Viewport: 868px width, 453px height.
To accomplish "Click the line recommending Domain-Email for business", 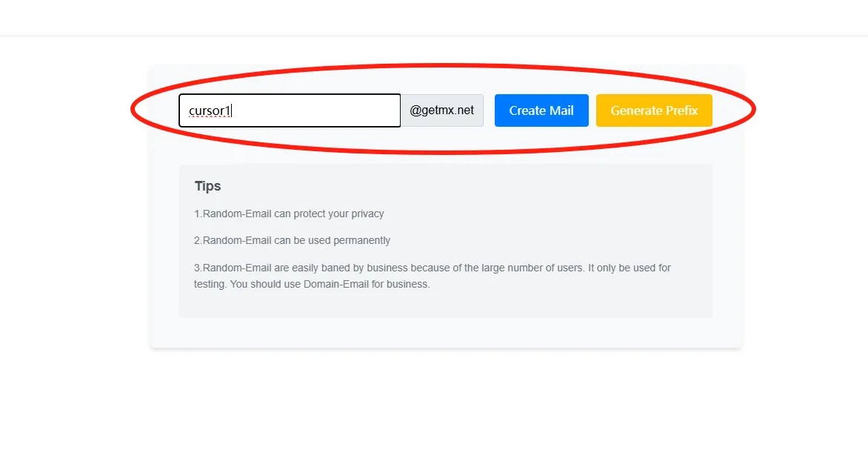I will 312,284.
